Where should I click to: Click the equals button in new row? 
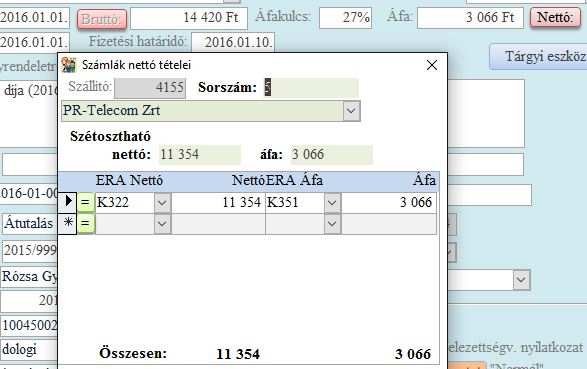pyautogui.click(x=86, y=224)
